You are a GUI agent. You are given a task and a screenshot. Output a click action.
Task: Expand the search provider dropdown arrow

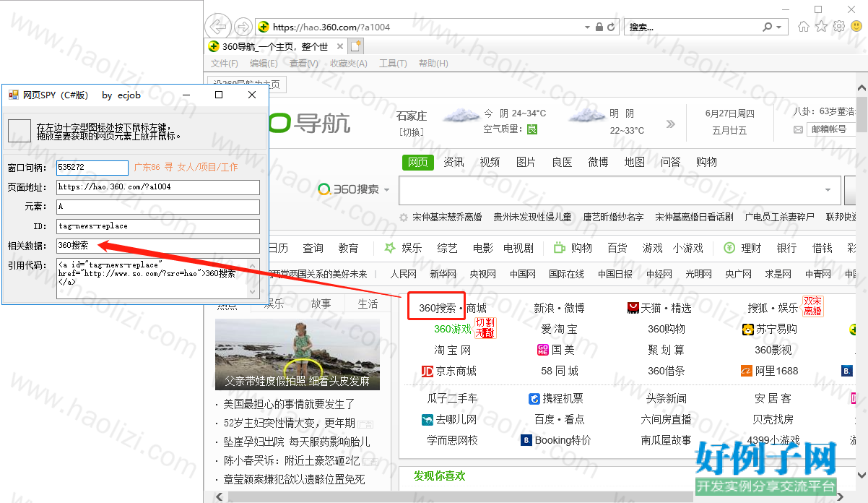pyautogui.click(x=779, y=27)
